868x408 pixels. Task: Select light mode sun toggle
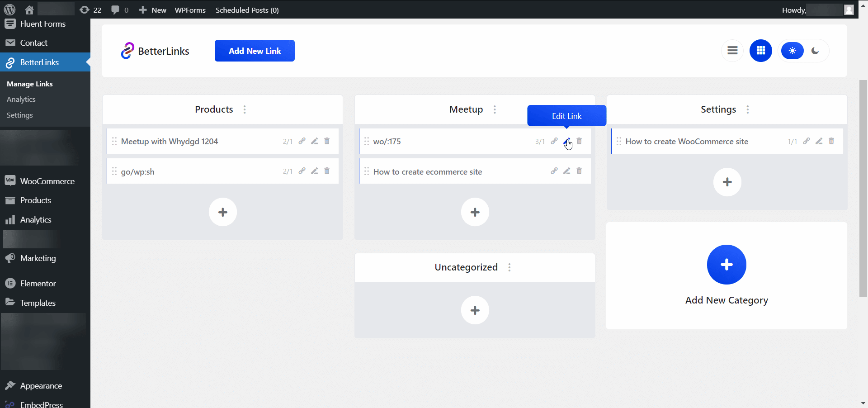793,51
